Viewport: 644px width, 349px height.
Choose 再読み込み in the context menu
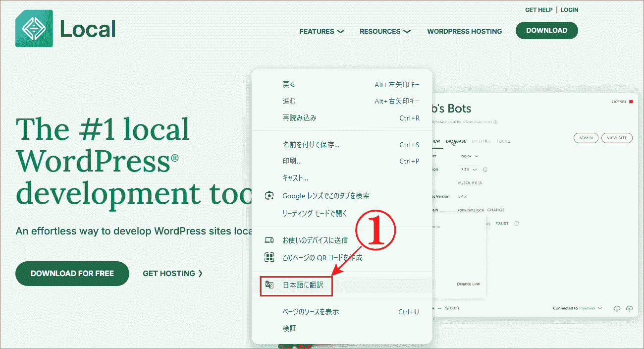coord(342,118)
